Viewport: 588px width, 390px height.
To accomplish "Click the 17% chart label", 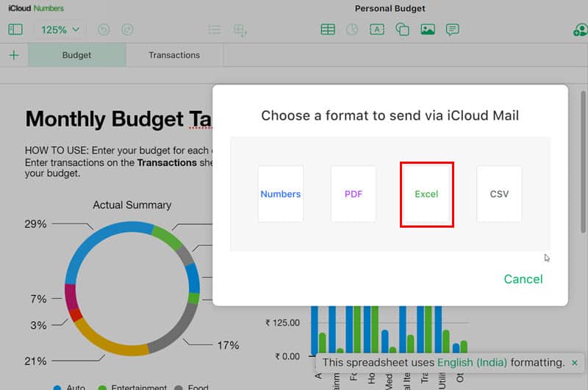I will click(229, 345).
